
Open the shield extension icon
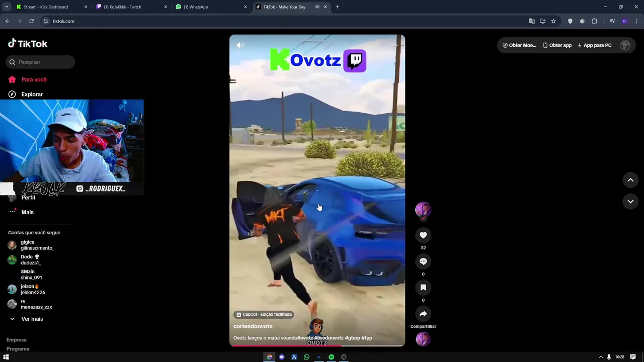570,21
